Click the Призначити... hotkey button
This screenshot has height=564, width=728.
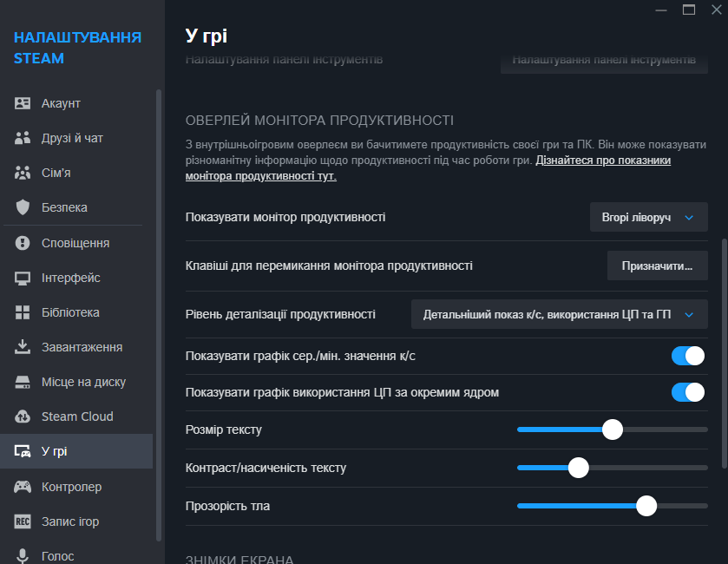click(x=657, y=266)
